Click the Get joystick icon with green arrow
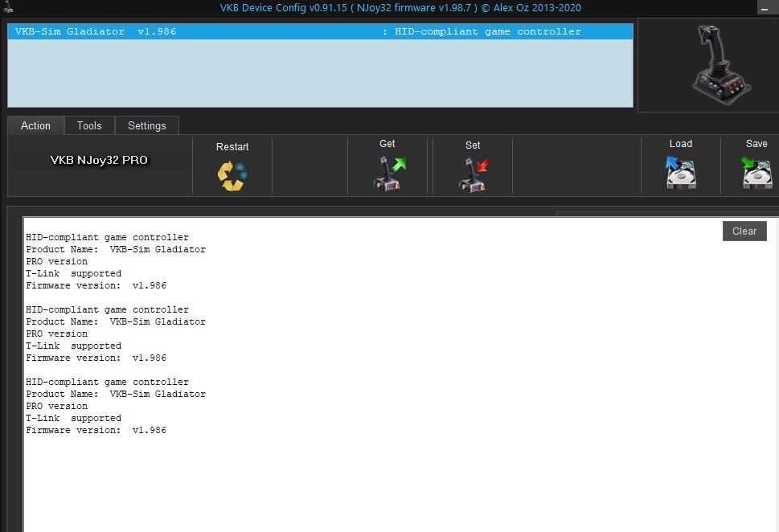Screen dimensions: 779x532 pyautogui.click(x=389, y=173)
